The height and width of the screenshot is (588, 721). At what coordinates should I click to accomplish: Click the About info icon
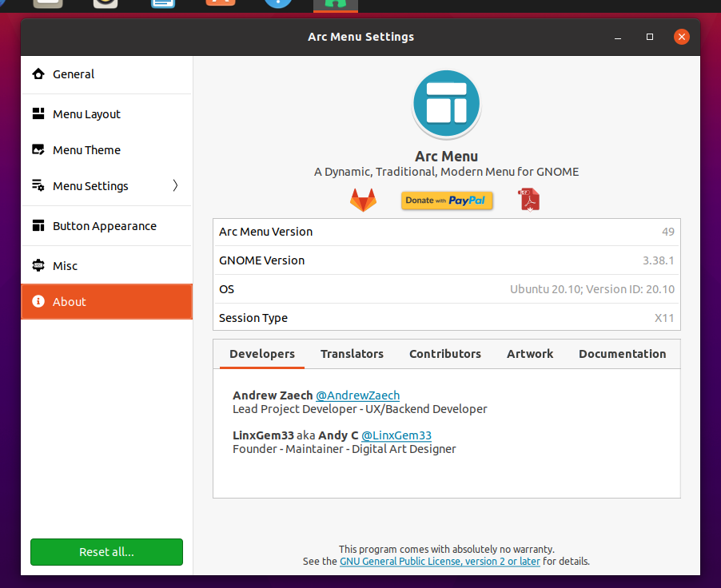click(x=38, y=301)
